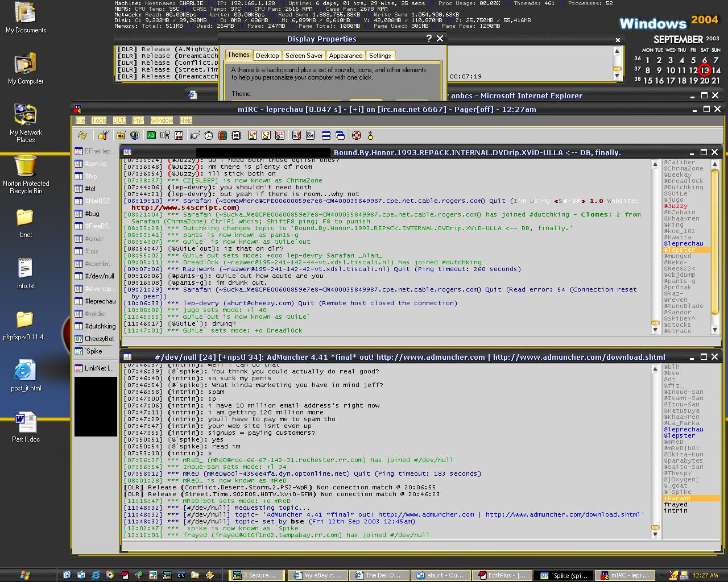Viewport: 728px width, 582px height.
Task: Tile windows using the toolbar icon
Action: pyautogui.click(x=326, y=135)
